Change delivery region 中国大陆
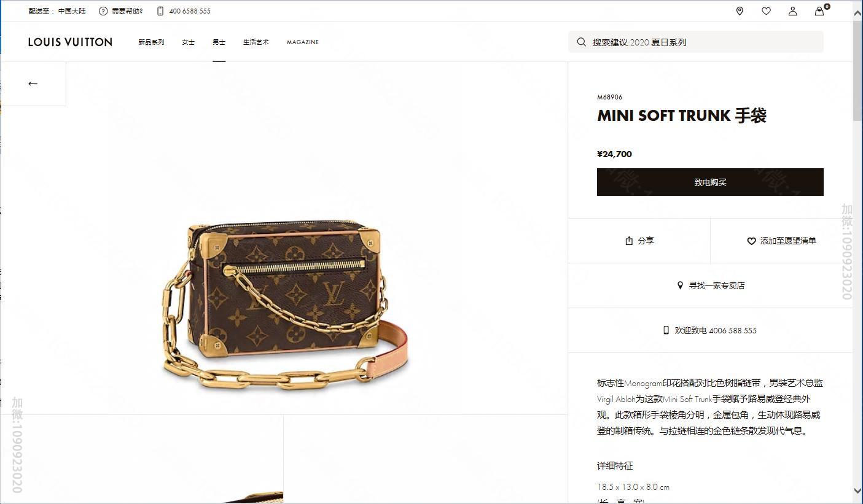The height and width of the screenshot is (504, 863). pyautogui.click(x=72, y=11)
